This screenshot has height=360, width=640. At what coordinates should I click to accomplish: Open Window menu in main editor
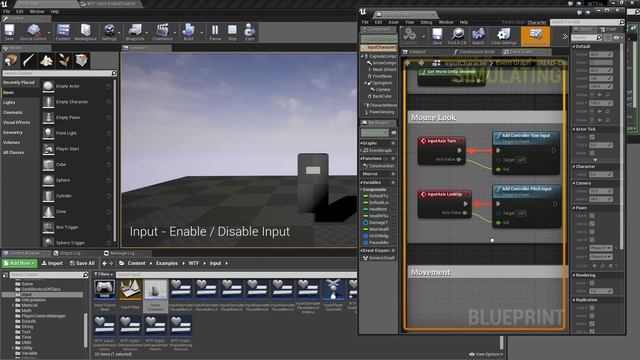point(37,11)
